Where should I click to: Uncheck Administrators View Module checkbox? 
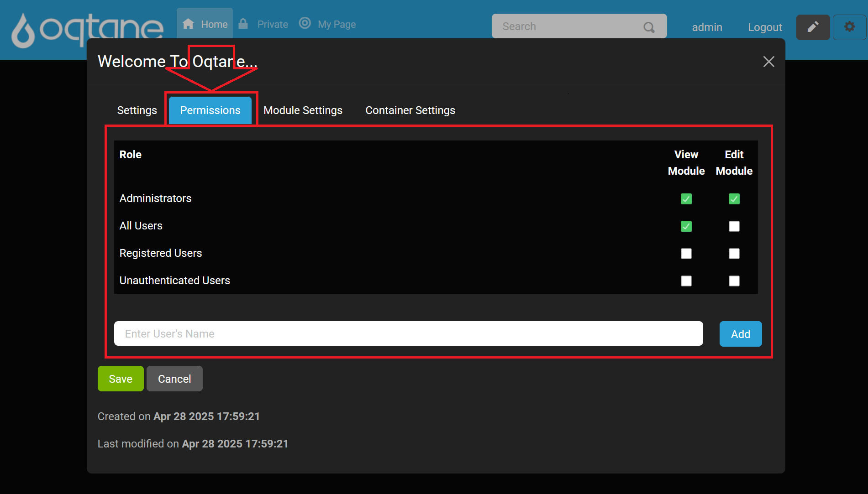[x=686, y=199]
